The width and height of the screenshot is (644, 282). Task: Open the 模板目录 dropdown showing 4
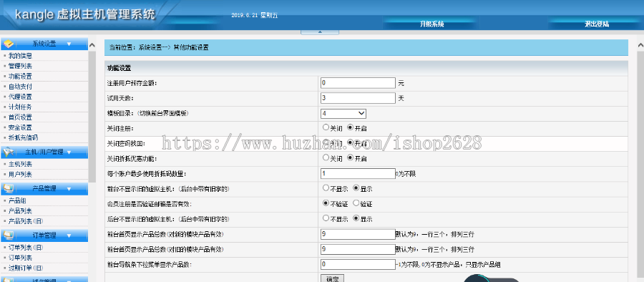343,113
